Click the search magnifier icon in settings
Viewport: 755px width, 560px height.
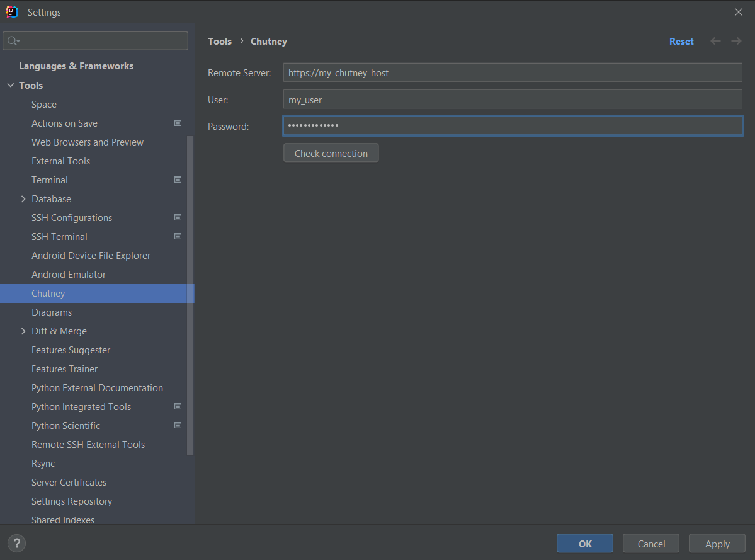tap(13, 41)
